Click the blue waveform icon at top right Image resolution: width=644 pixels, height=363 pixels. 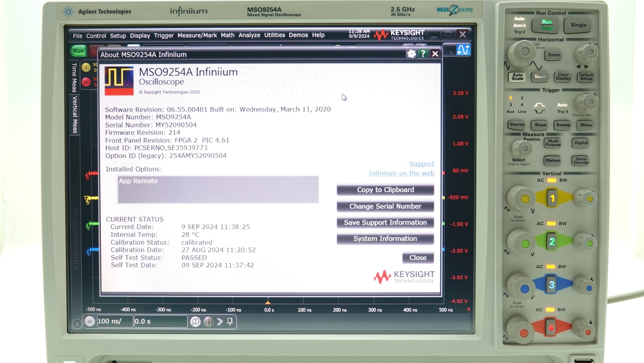(463, 50)
